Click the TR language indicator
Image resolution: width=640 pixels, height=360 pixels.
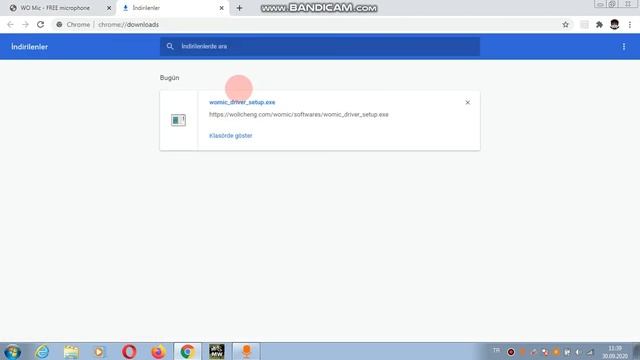(496, 350)
